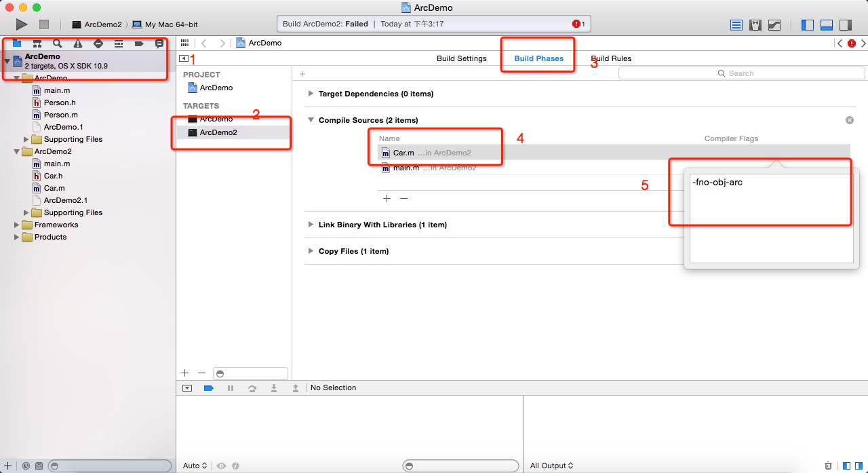Click the Step Over button in debug bar
Image resolution: width=868 pixels, height=473 pixels.
(x=252, y=388)
